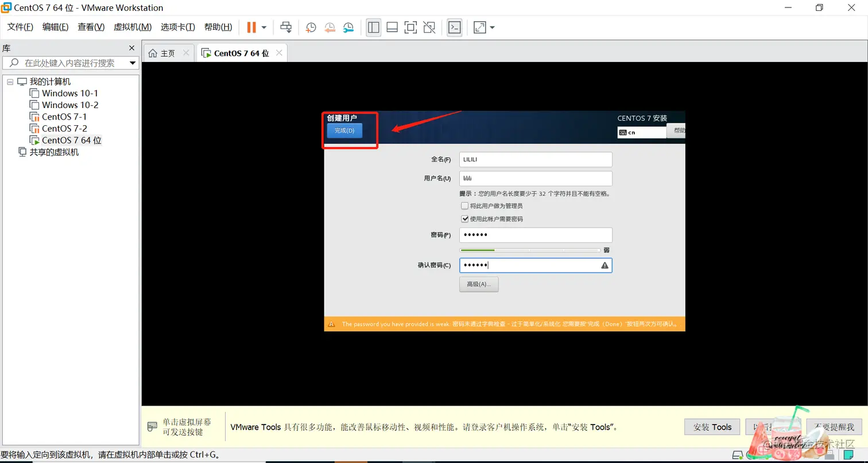Click the 不要提醒我 button
The width and height of the screenshot is (868, 463).
tap(834, 427)
